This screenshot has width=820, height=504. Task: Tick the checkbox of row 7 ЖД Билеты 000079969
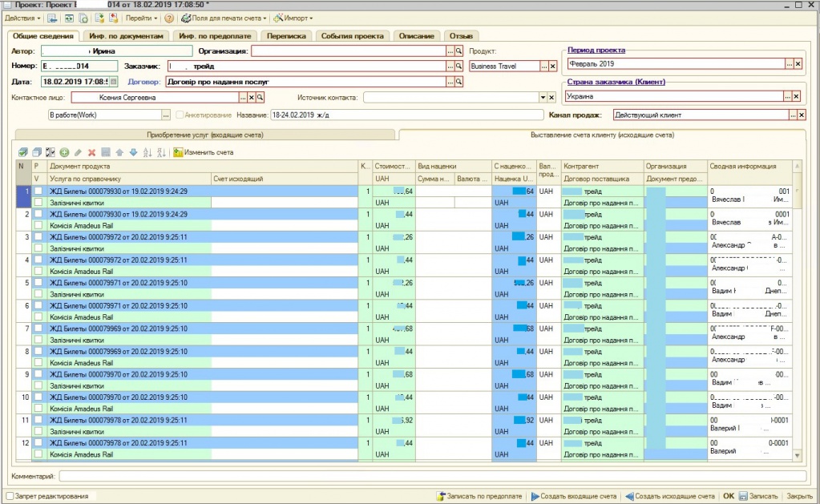pyautogui.click(x=38, y=329)
